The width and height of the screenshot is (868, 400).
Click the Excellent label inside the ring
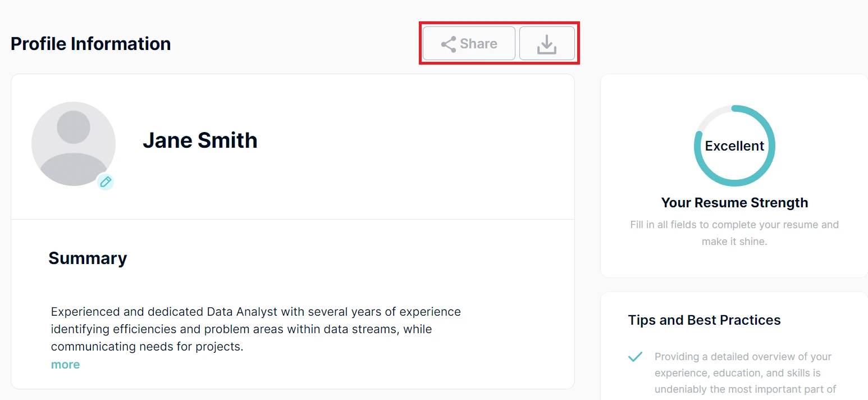point(734,146)
